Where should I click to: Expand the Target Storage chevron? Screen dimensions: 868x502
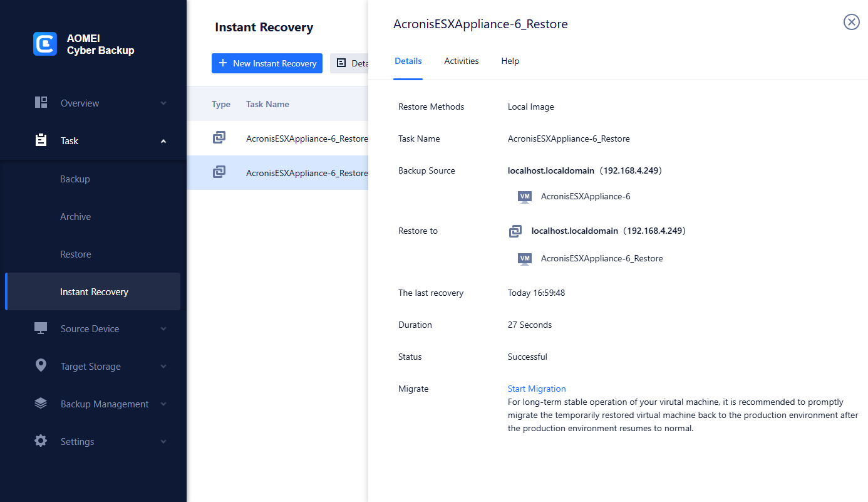(163, 367)
